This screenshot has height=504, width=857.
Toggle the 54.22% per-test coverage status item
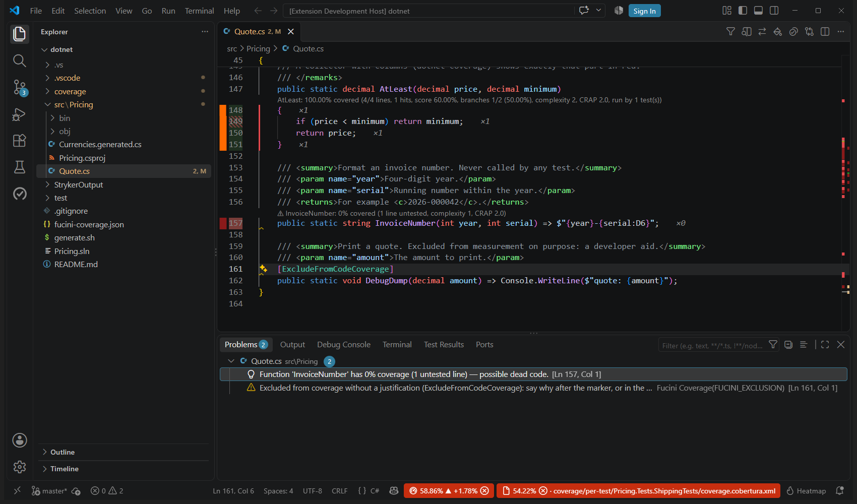[x=638, y=491]
